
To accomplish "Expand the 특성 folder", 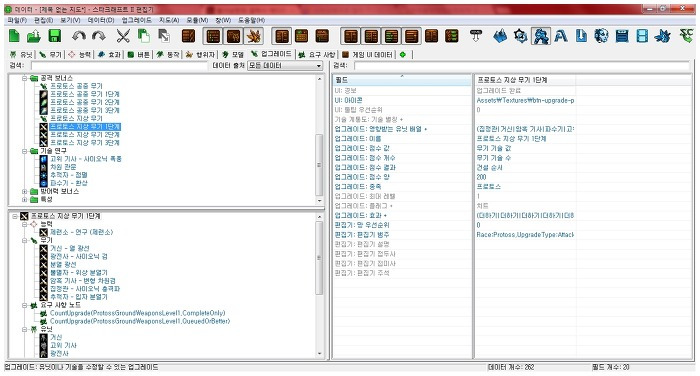I will pos(25,200).
